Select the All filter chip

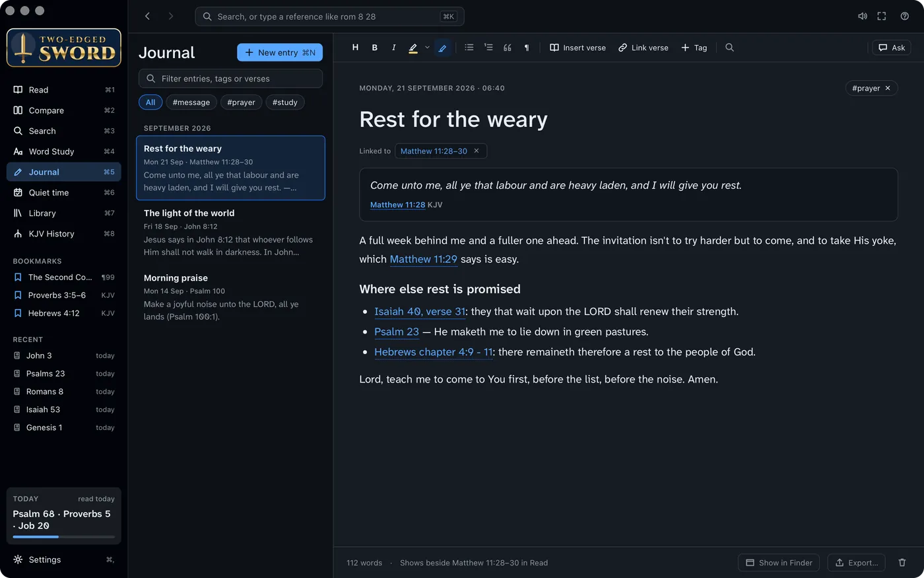(x=150, y=102)
